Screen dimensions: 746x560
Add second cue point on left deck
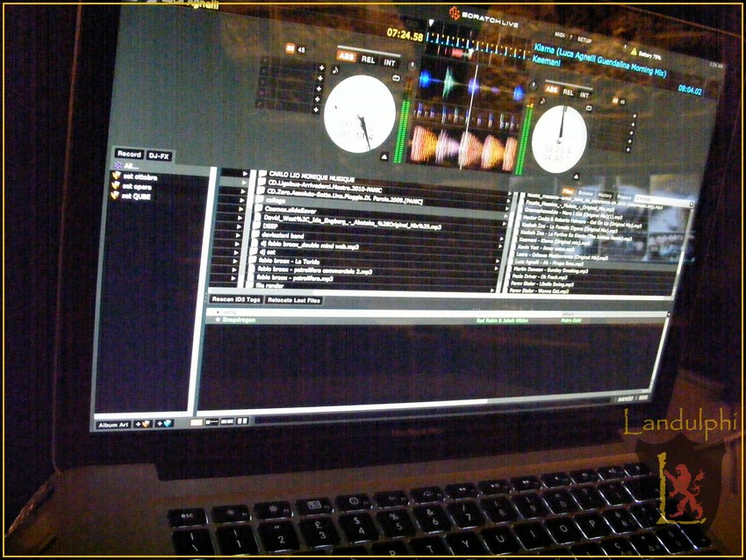pyautogui.click(x=319, y=78)
